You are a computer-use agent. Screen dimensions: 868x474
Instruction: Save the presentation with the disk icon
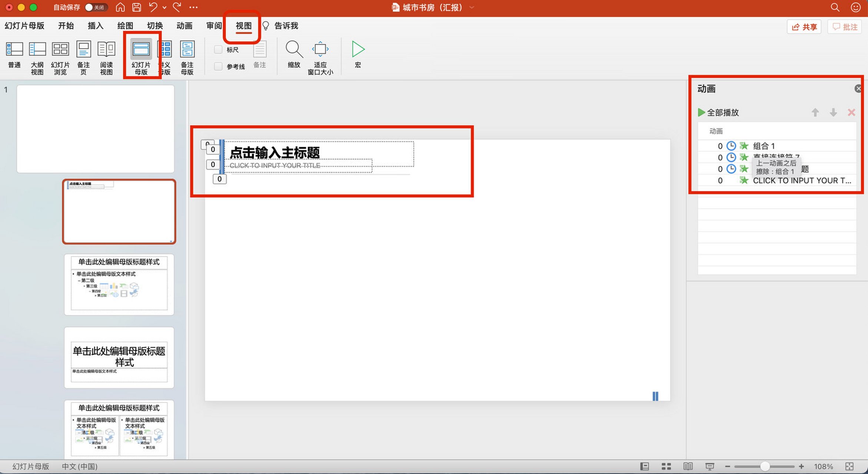click(137, 7)
